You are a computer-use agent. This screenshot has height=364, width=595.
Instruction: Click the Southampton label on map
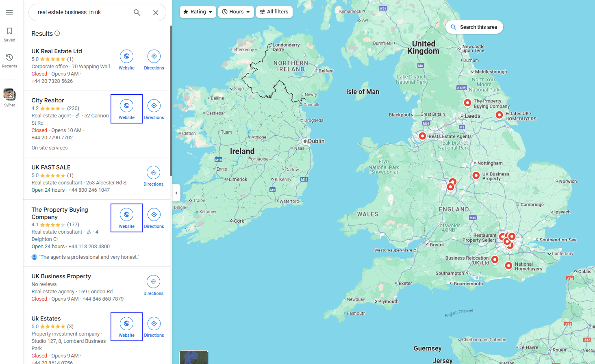click(450, 273)
